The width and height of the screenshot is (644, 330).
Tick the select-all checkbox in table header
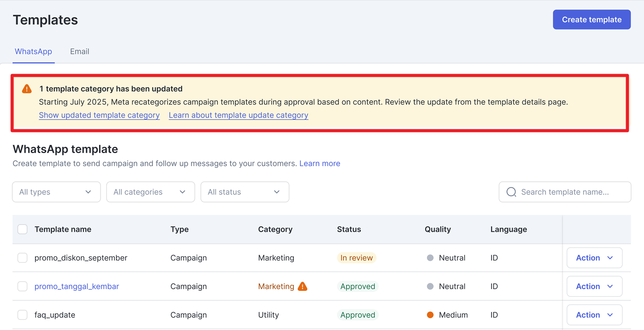click(x=22, y=229)
